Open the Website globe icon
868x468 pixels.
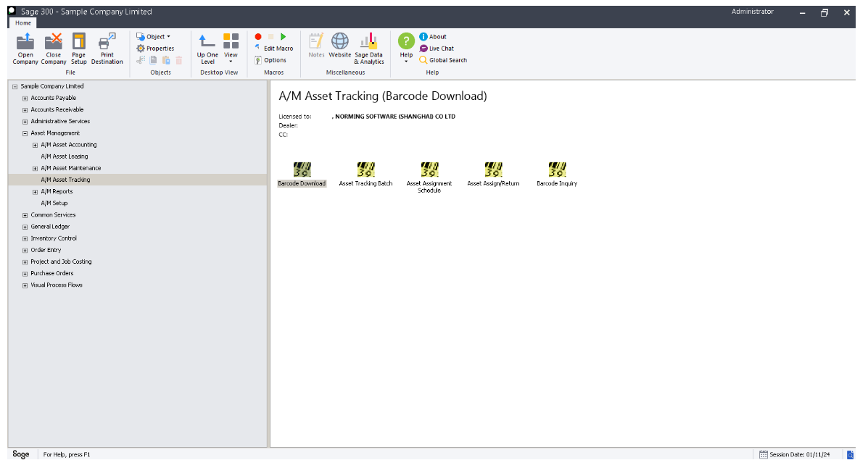[x=340, y=46]
